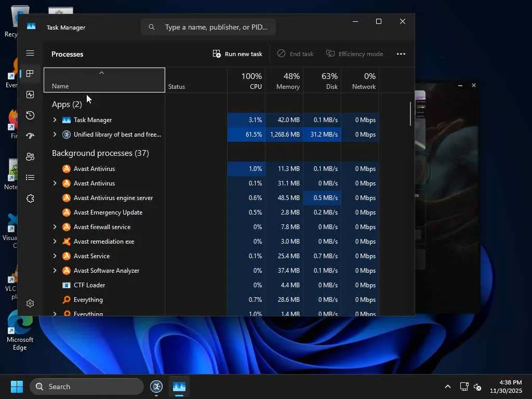Expand the second Avast Antivirus entry

point(55,183)
